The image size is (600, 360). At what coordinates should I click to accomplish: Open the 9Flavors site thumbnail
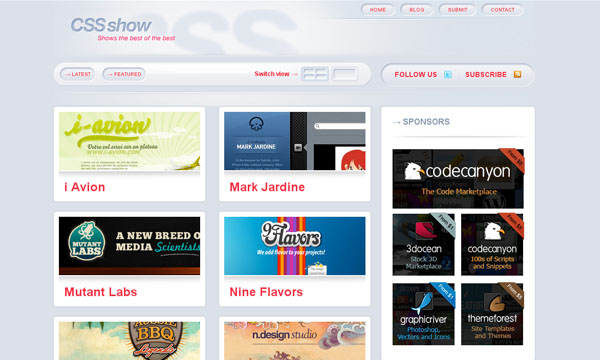pyautogui.click(x=295, y=246)
